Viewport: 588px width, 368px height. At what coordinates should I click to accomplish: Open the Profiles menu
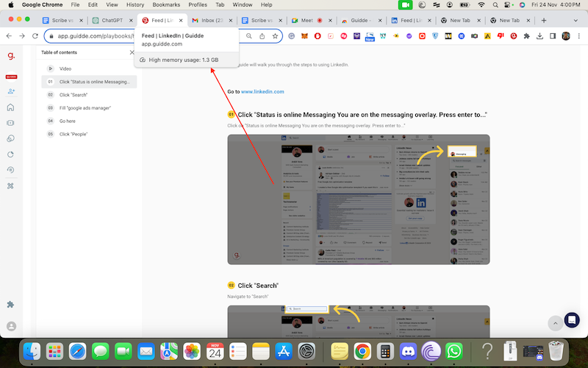(x=198, y=4)
